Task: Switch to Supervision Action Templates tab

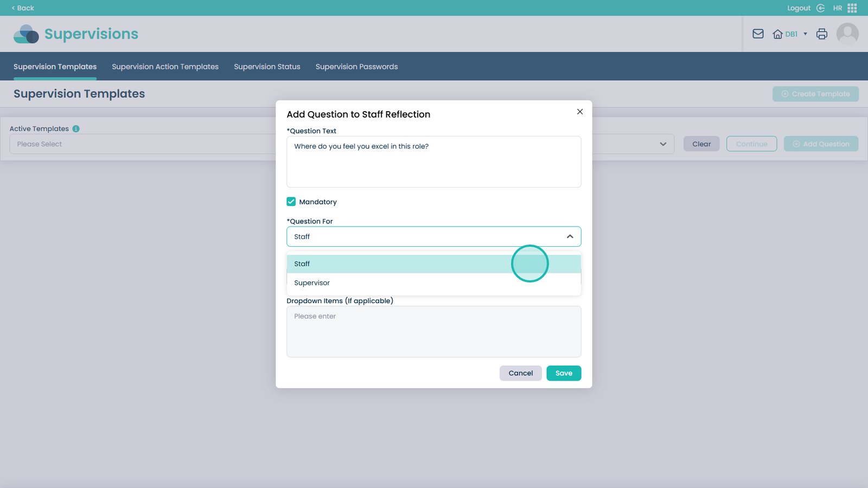Action: pos(165,67)
